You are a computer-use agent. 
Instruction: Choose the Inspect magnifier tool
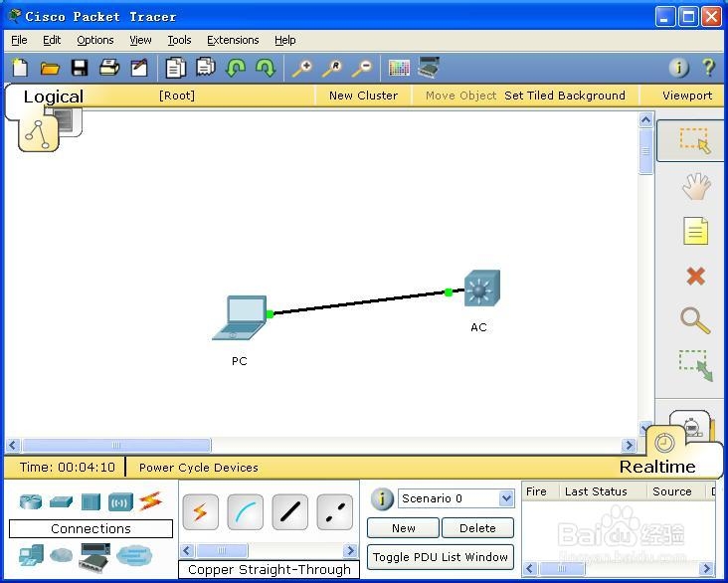695,320
